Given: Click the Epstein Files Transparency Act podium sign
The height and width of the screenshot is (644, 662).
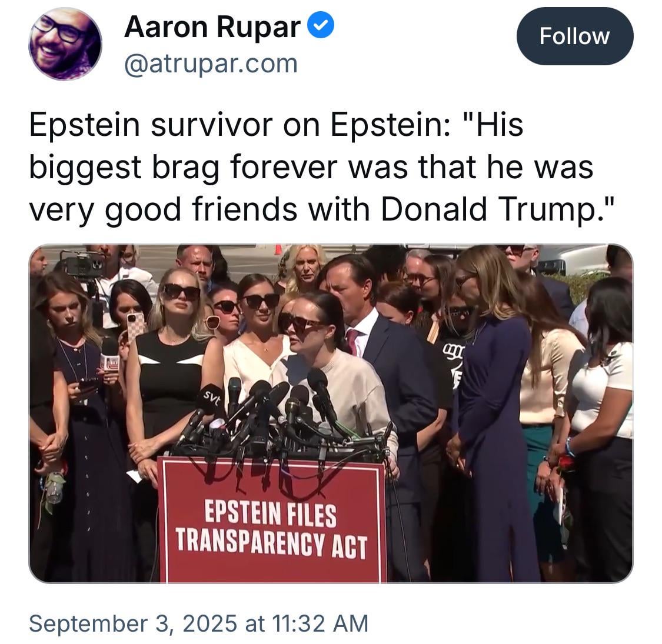Looking at the screenshot, I should point(272,520).
